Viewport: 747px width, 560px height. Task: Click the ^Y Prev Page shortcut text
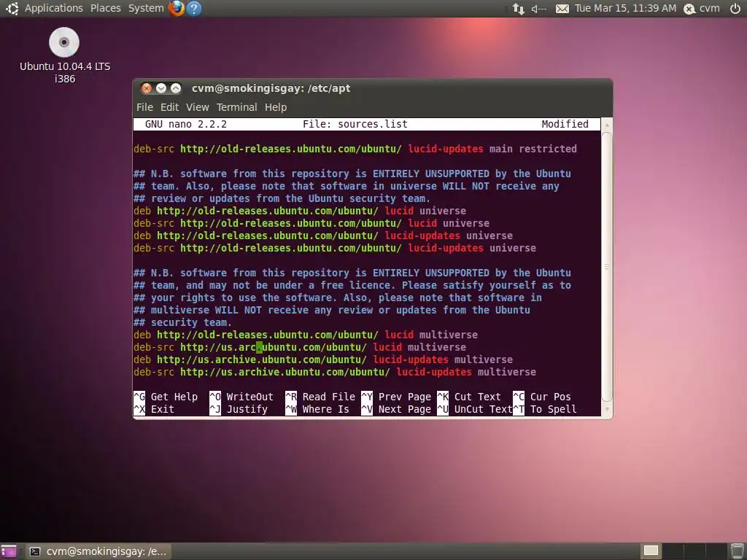tap(396, 397)
